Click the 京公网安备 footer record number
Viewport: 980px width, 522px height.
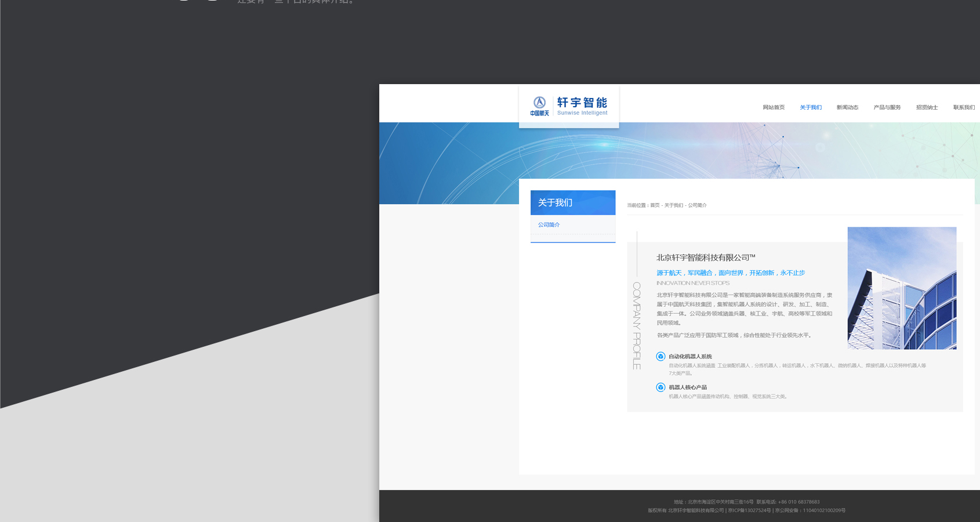(810, 510)
